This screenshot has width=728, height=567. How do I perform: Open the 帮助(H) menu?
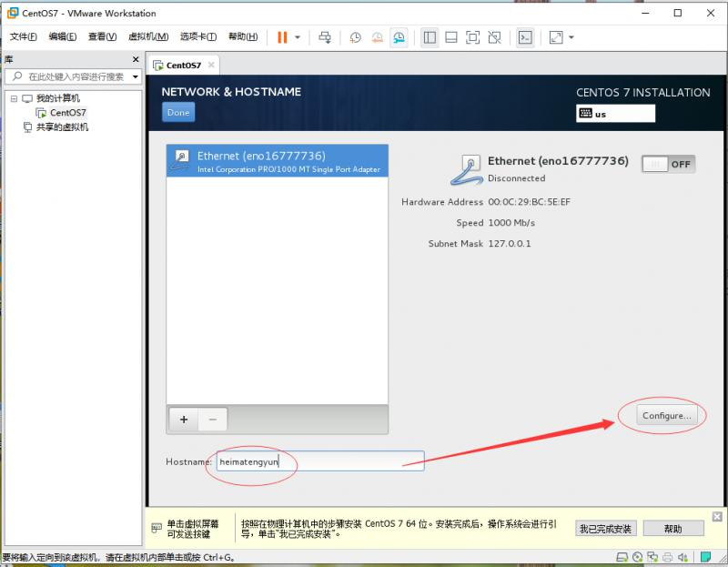pos(243,36)
